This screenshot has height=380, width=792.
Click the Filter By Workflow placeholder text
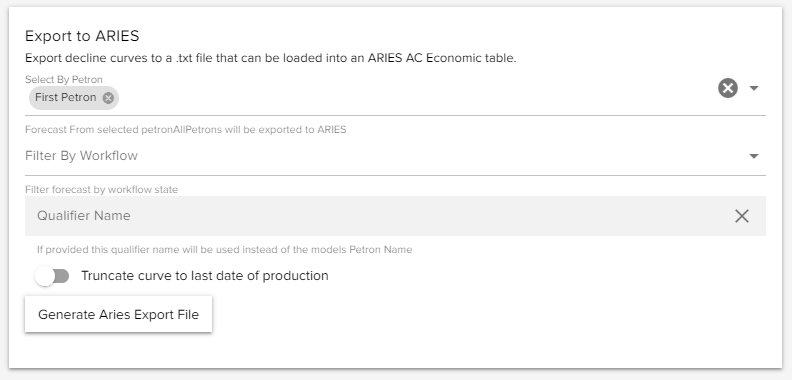click(x=81, y=156)
